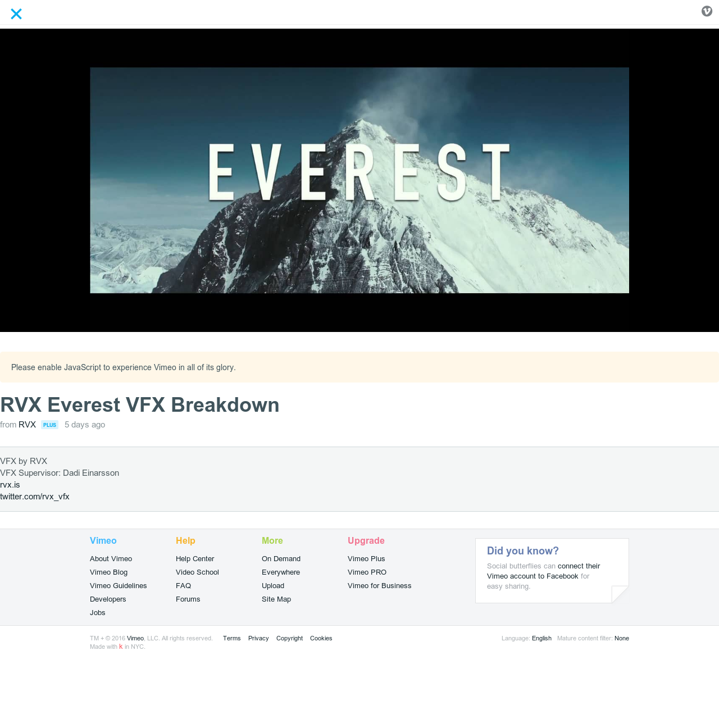Open the Vimeo footer heading link

[103, 540]
